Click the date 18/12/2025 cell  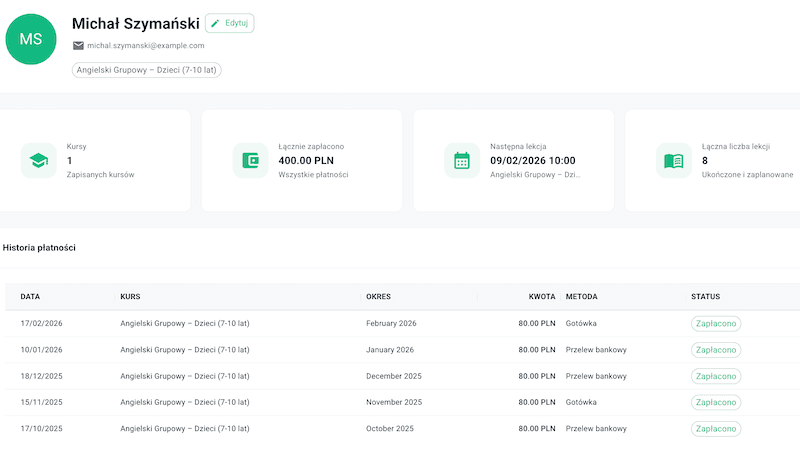(x=41, y=376)
